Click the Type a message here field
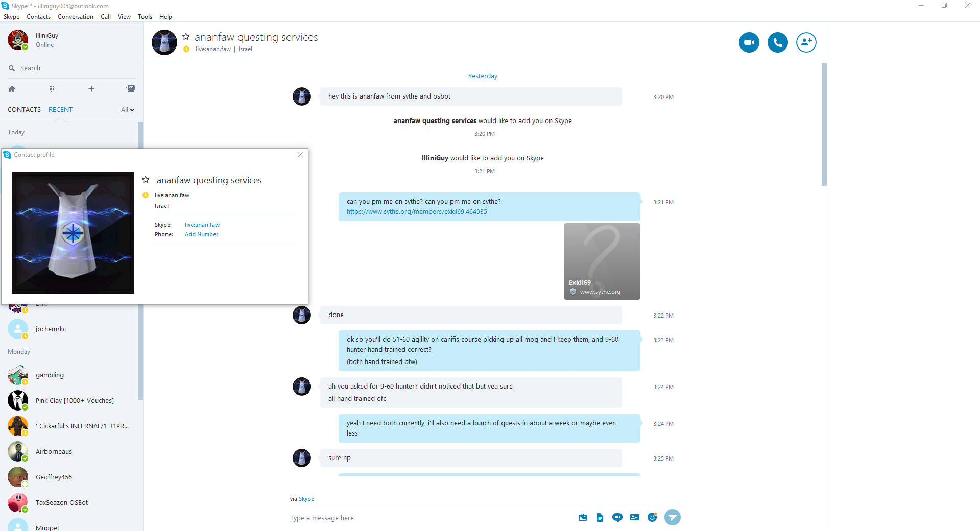 coord(429,518)
